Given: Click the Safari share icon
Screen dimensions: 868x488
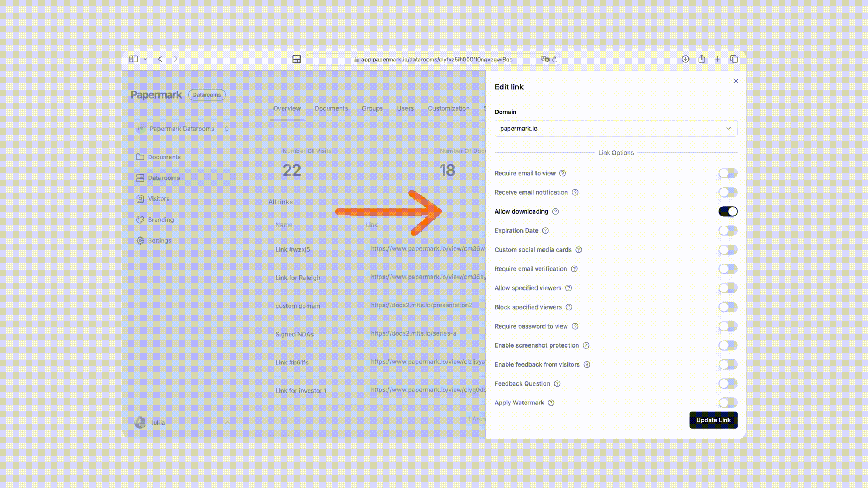Looking at the screenshot, I should click(x=701, y=59).
